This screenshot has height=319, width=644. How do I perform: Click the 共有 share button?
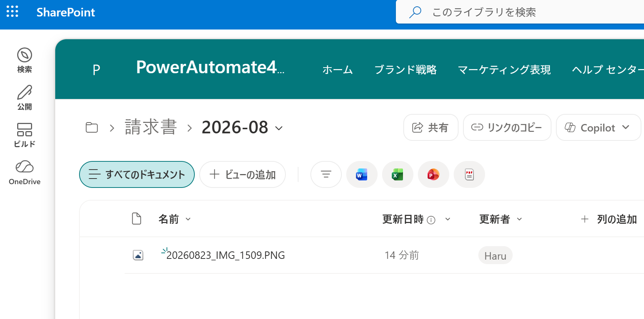pos(431,127)
